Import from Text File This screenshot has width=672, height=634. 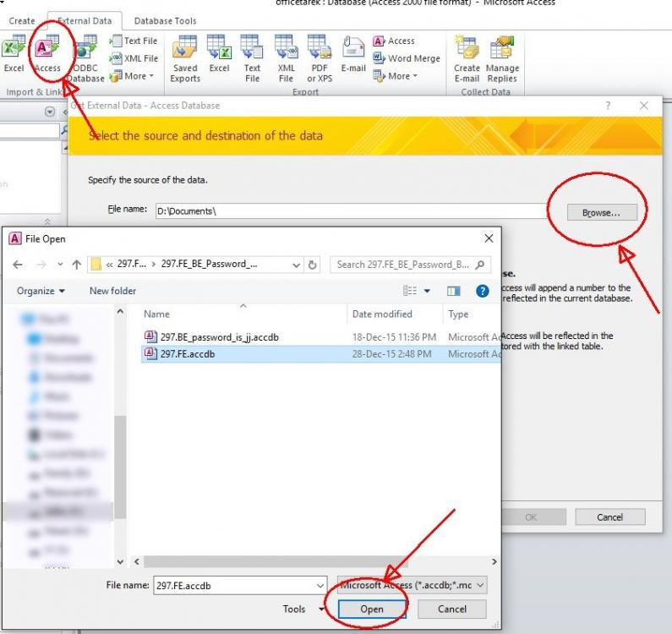(134, 41)
